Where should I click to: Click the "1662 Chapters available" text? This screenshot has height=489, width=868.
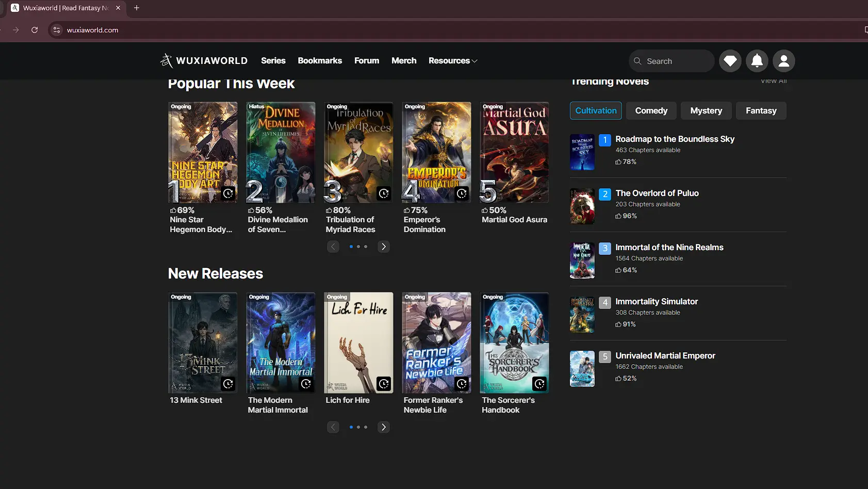(649, 367)
